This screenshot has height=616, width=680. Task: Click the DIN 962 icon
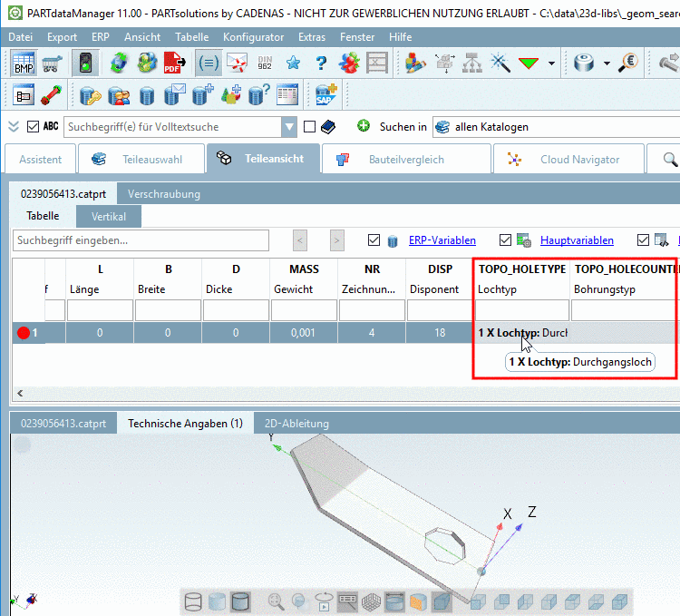click(x=265, y=64)
